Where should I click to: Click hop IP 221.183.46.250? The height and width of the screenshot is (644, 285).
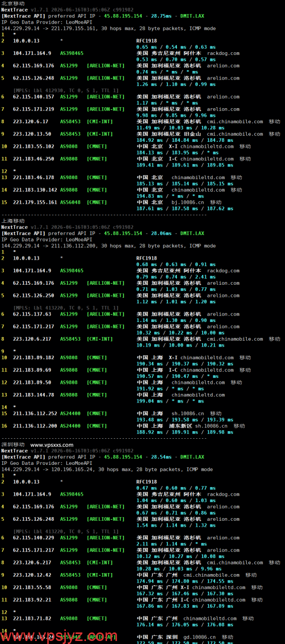coord(33,158)
